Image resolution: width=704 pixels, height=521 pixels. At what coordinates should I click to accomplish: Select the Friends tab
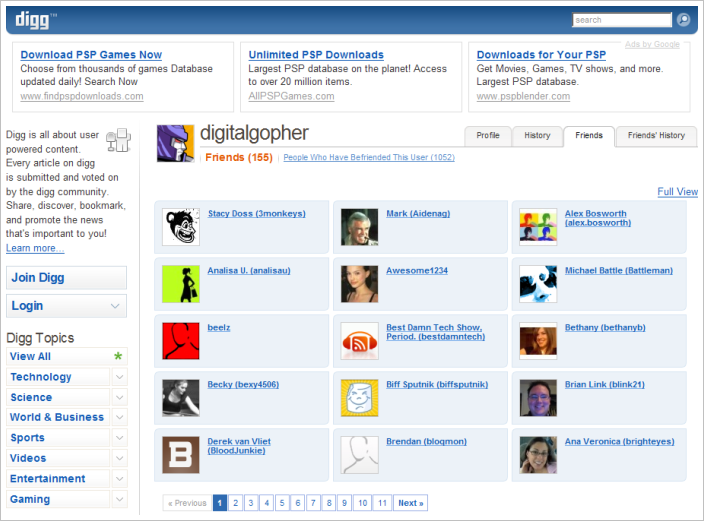tap(589, 136)
